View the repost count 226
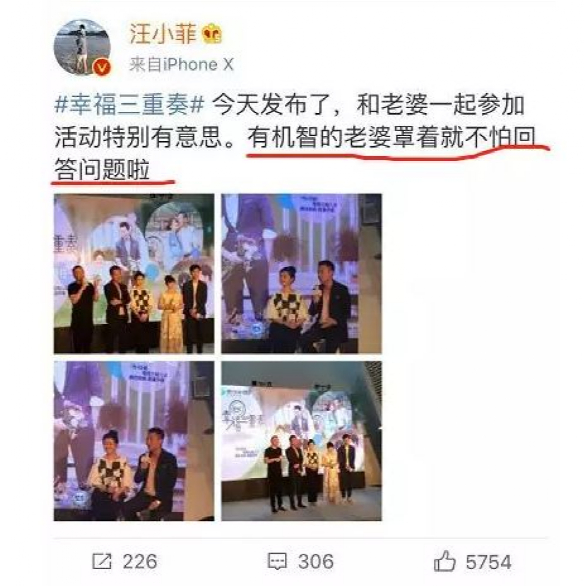The image size is (587, 587). click(140, 562)
